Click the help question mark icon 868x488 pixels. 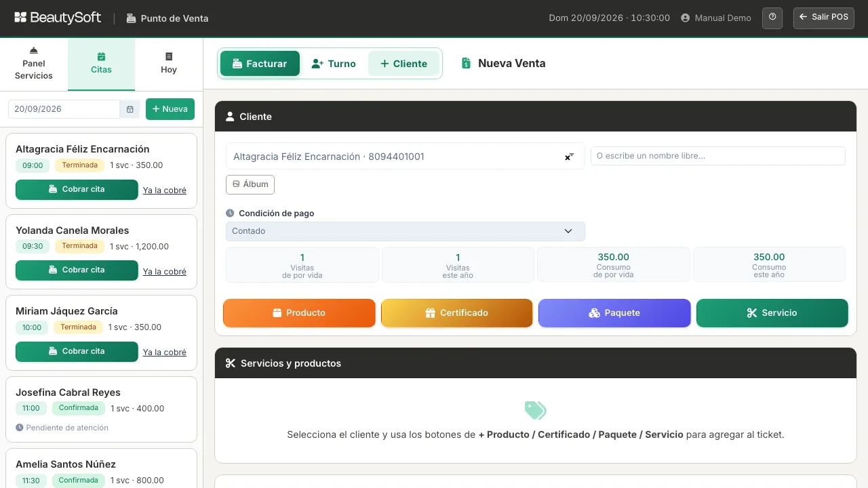point(772,18)
